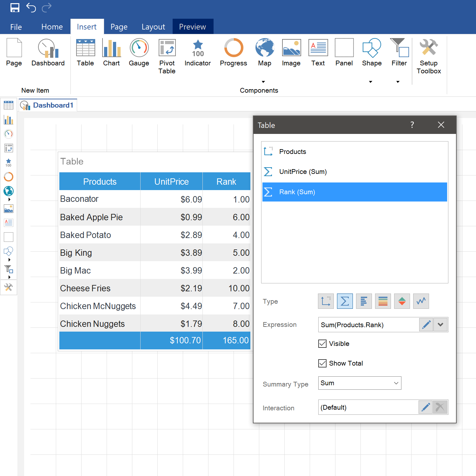This screenshot has width=476, height=476.
Task: Select Text tool in left sidebar
Action: tap(9, 223)
